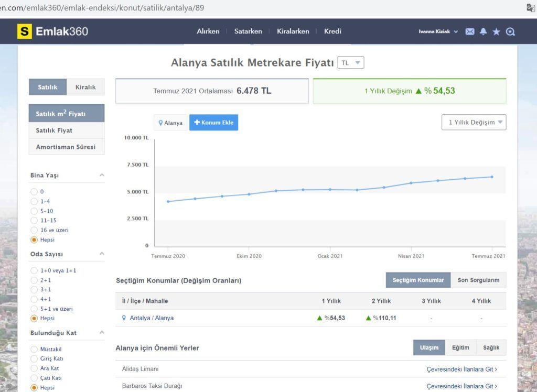This screenshot has width=537, height=392.
Task: Open Çevresindeki İlanlara Git for Alidaş Limanı
Action: pos(461,369)
